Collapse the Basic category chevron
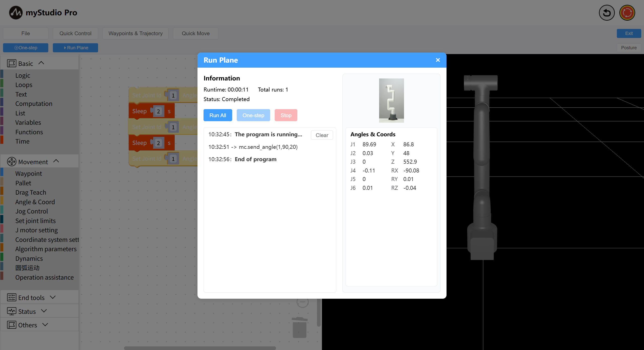 (41, 63)
